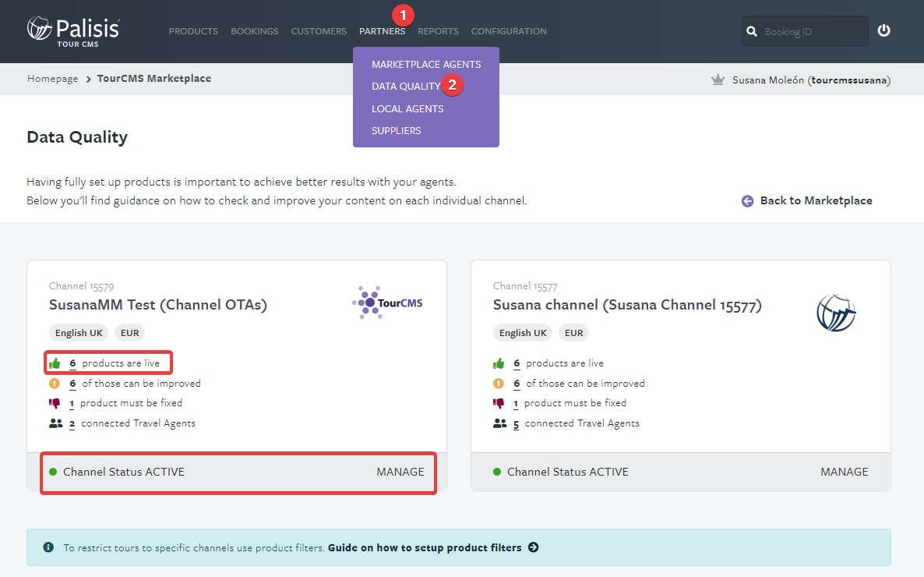Click orange warning icon in Susana channel card

499,384
